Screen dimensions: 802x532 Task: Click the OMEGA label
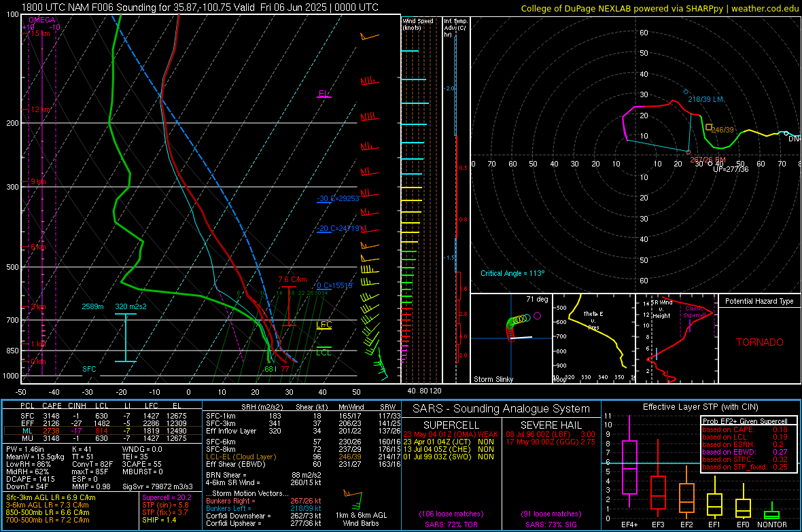[42, 20]
